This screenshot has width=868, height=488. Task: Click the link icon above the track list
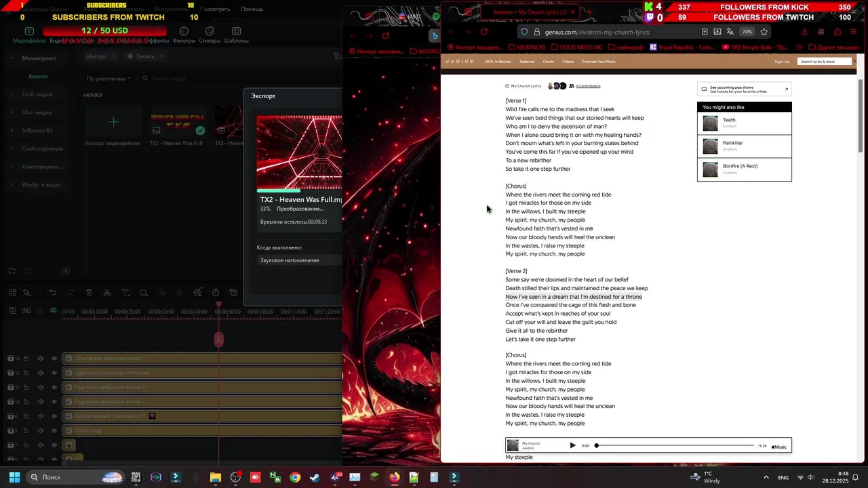coord(26,310)
